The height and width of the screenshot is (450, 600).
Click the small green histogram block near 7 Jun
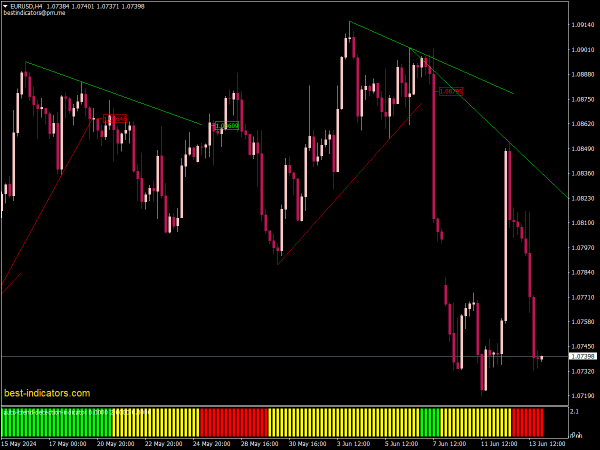tap(430, 422)
